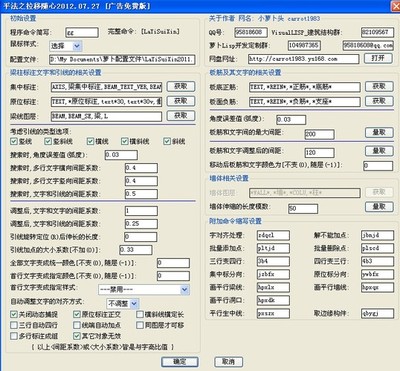Click 获取 button for 集中标注

click(x=181, y=86)
